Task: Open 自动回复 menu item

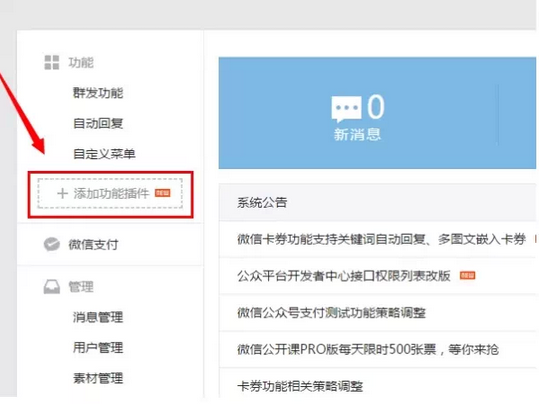Action: [98, 123]
